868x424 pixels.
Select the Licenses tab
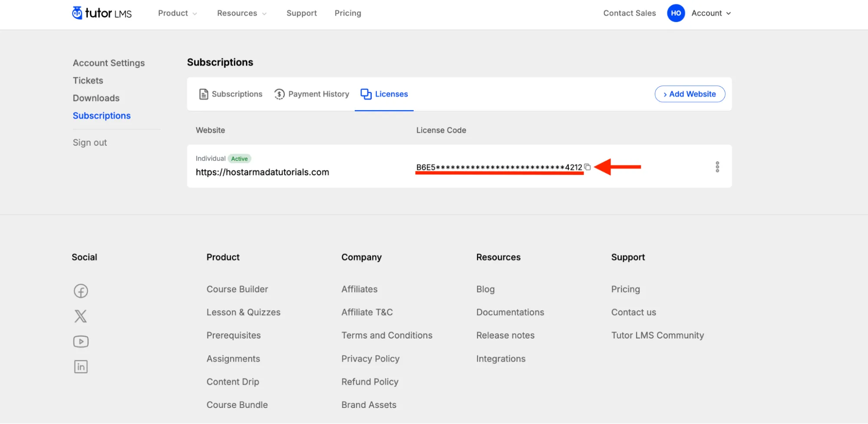pos(384,94)
